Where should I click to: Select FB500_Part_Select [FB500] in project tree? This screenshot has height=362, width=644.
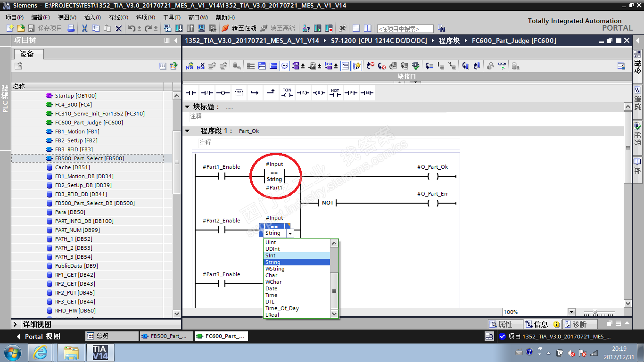pyautogui.click(x=90, y=158)
